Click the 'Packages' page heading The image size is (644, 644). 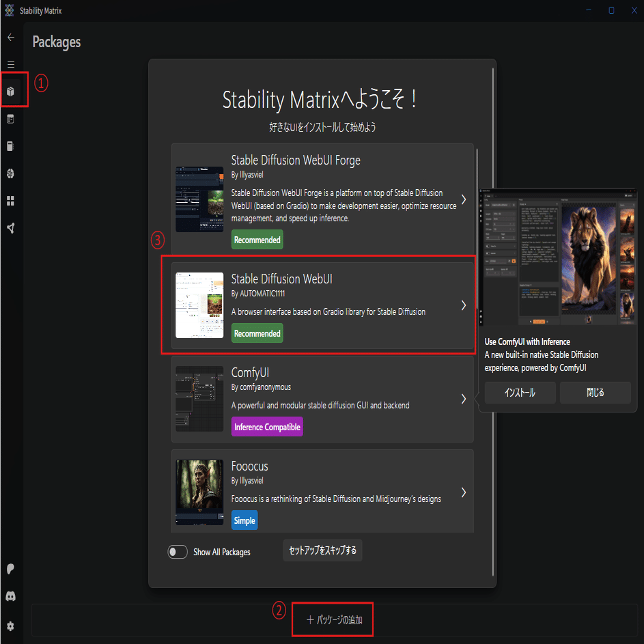click(x=57, y=42)
